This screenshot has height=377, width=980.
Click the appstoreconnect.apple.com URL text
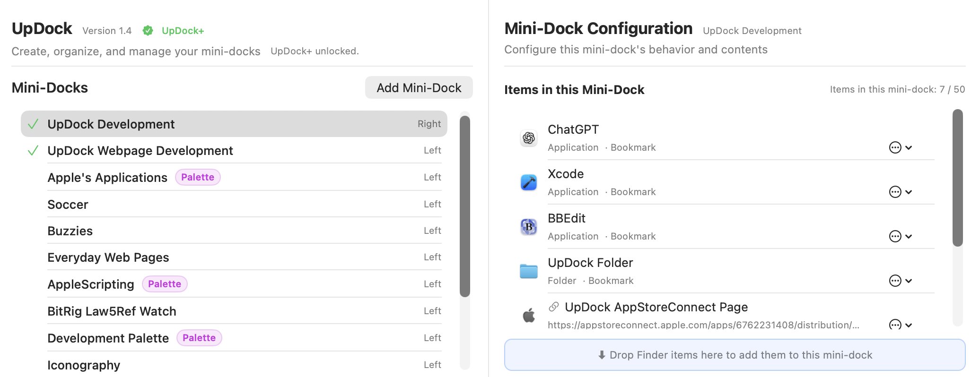pos(703,325)
